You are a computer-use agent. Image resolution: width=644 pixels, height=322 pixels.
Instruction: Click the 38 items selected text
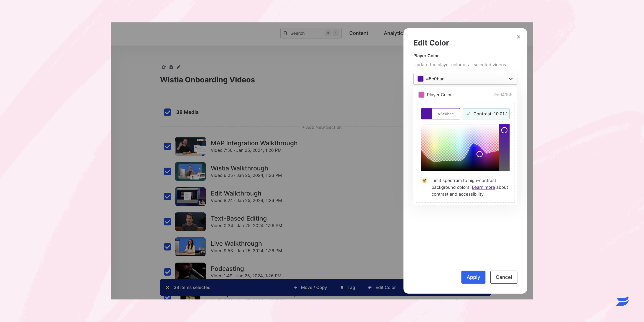click(x=192, y=287)
